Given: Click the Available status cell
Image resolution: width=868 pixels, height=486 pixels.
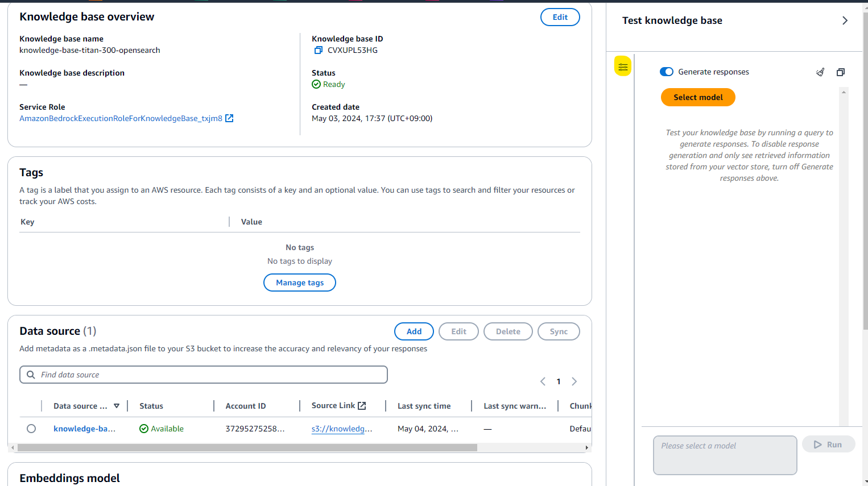Looking at the screenshot, I should click(162, 429).
